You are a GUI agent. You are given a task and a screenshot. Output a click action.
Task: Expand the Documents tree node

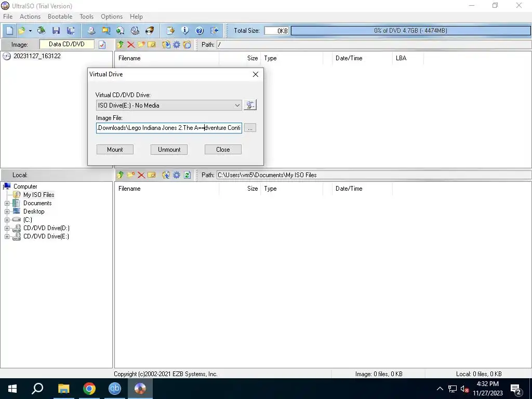(x=7, y=203)
